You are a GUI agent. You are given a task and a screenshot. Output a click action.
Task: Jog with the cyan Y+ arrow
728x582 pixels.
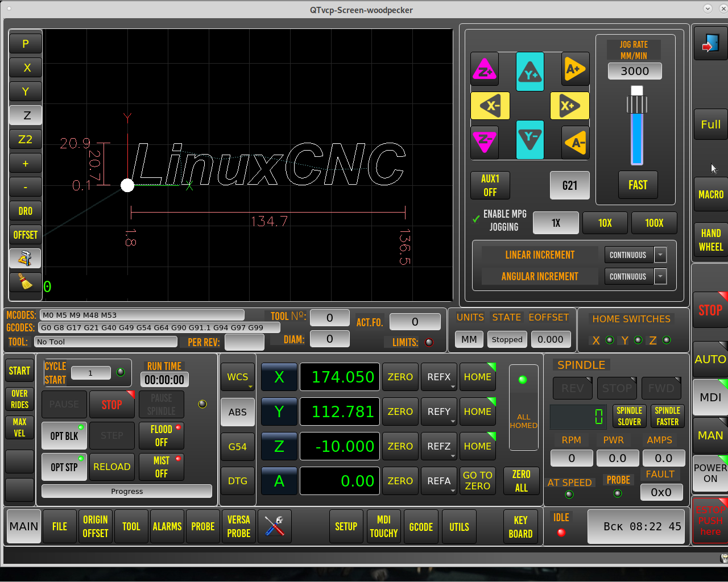[530, 72]
